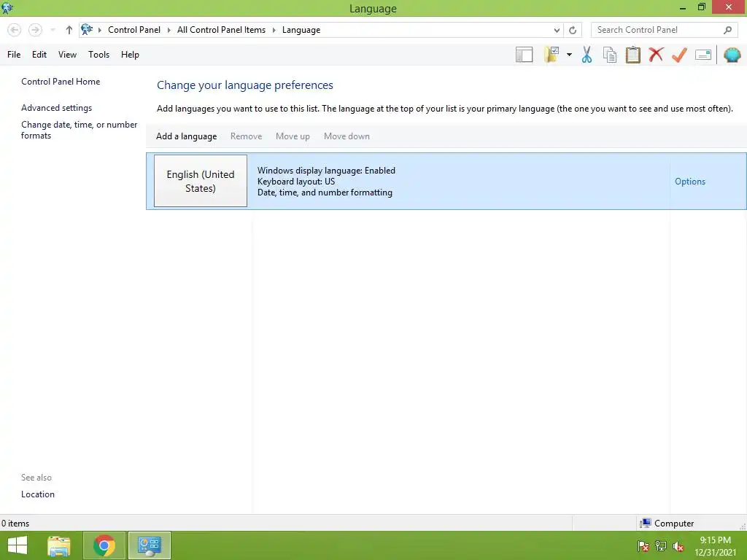Click the 'Keyboard layout: US' text
747x560 pixels.
[x=296, y=182]
